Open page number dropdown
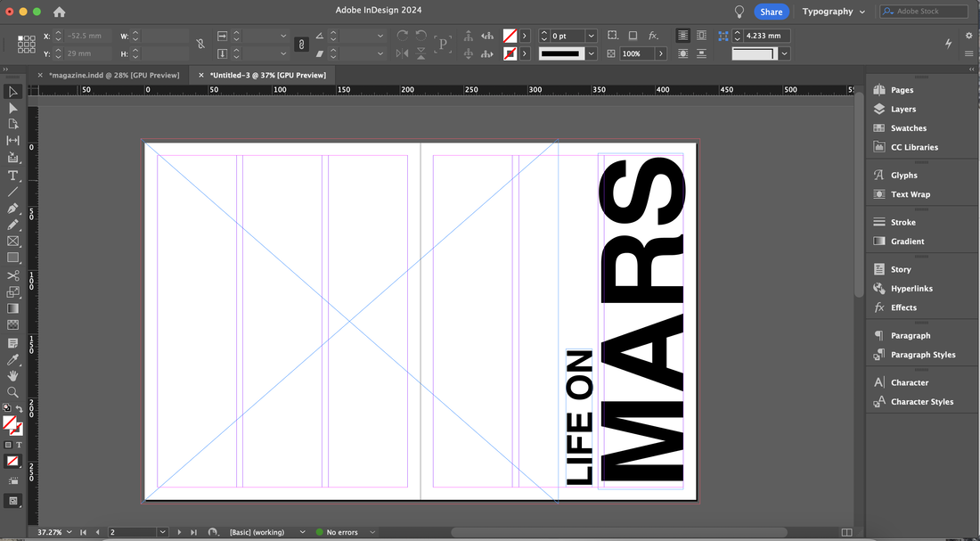 point(163,532)
